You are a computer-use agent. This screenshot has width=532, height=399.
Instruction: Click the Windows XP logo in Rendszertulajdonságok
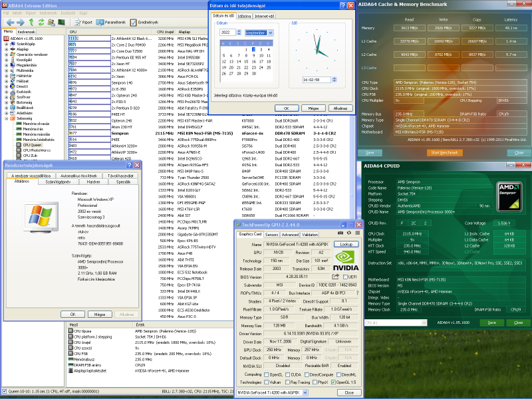click(41, 217)
